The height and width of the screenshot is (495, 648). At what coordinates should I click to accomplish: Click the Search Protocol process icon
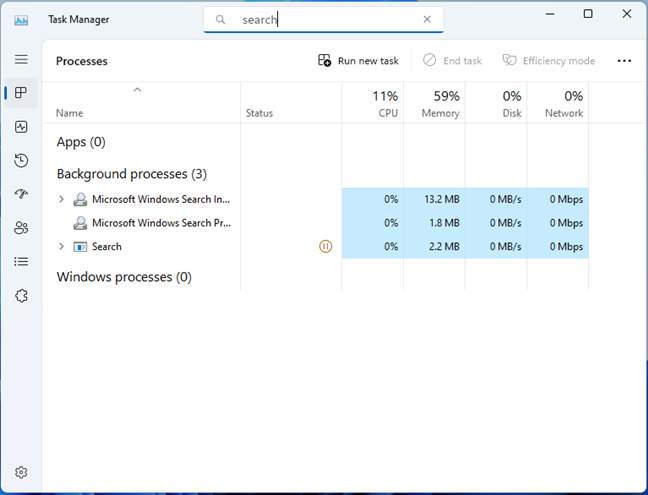tap(80, 223)
